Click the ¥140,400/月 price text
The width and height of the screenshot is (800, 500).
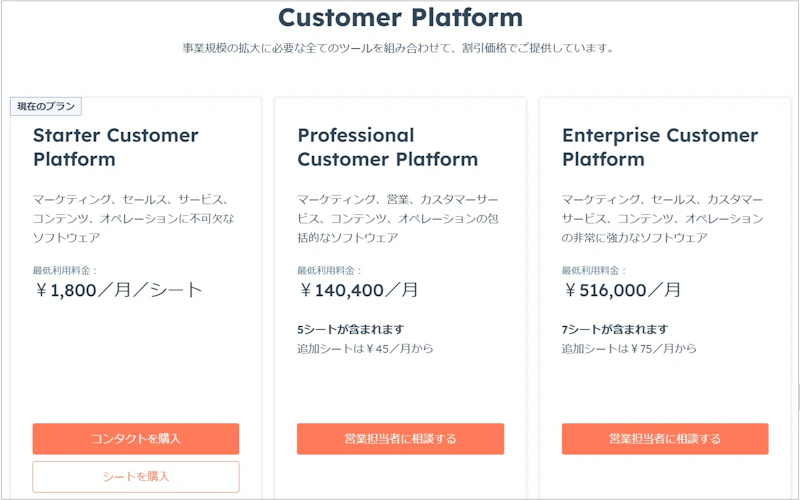tap(358, 290)
